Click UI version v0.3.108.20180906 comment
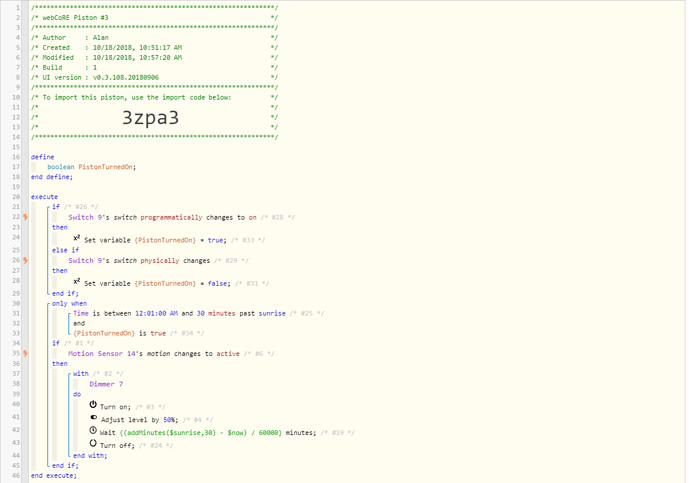Viewport: 690px width, 483px height. tap(154, 77)
